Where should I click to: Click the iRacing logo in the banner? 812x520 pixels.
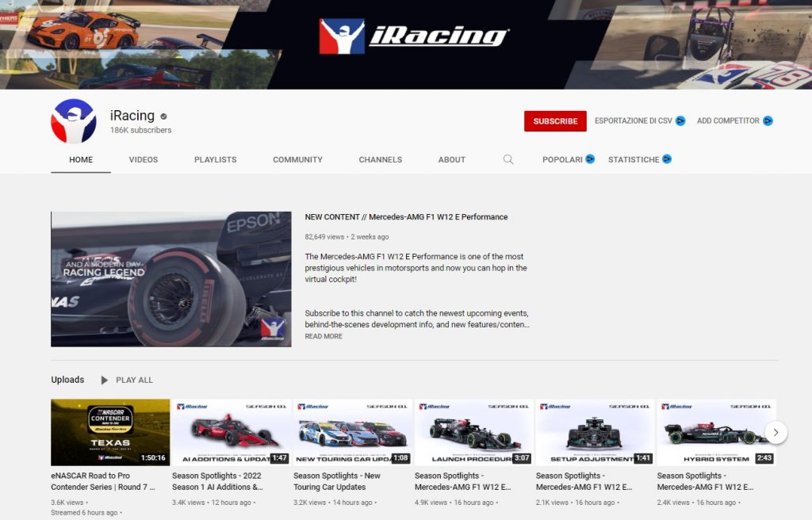coord(414,36)
